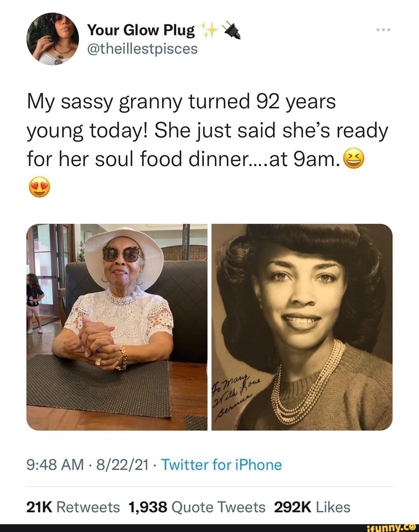Open the tweet author's profile picture
This screenshot has height=532, width=419.
[x=53, y=38]
